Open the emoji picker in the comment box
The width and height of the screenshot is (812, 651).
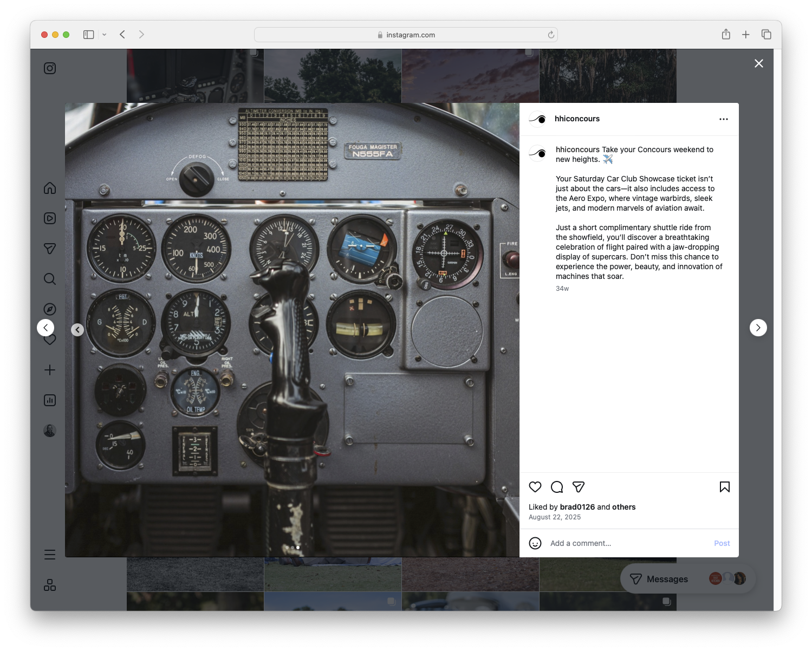(x=535, y=543)
